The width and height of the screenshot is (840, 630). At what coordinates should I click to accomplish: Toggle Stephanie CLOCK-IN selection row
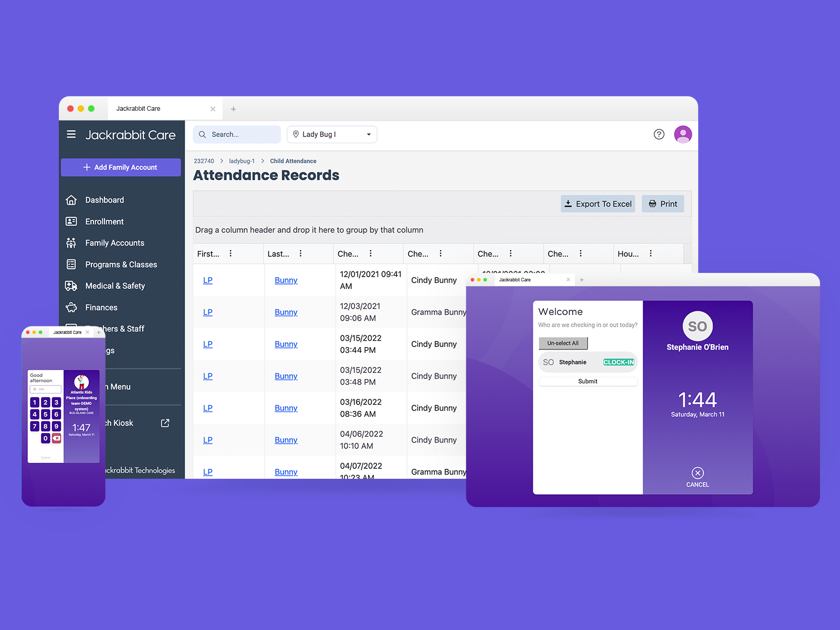[x=588, y=362]
